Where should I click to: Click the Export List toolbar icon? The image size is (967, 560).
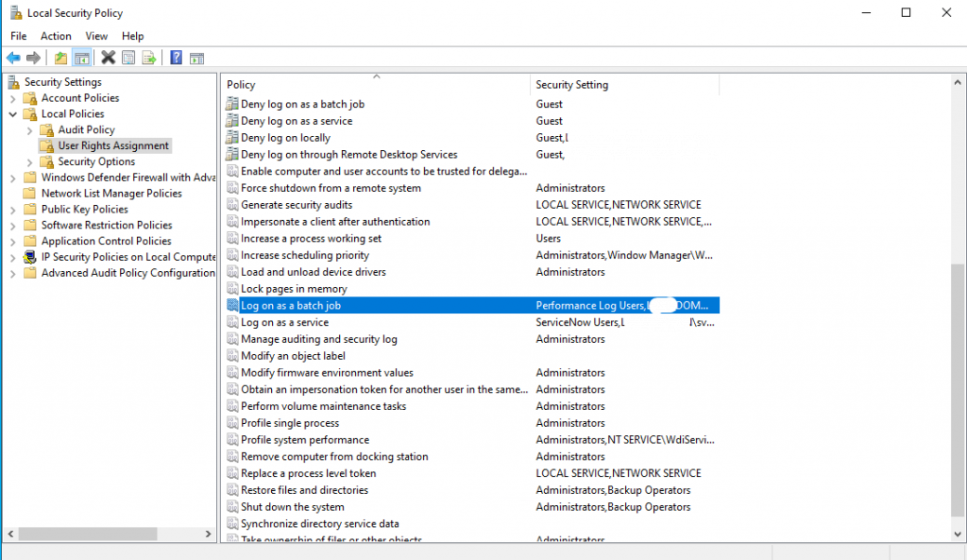click(x=149, y=58)
